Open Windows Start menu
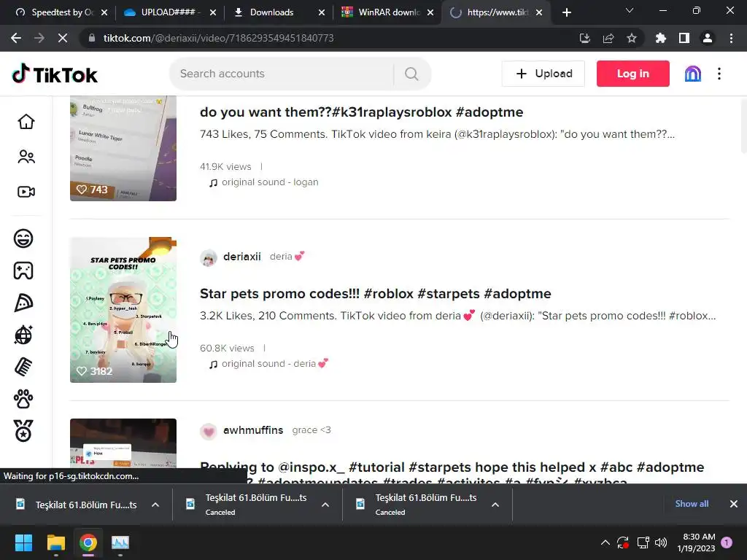This screenshot has height=560, width=747. [x=23, y=542]
